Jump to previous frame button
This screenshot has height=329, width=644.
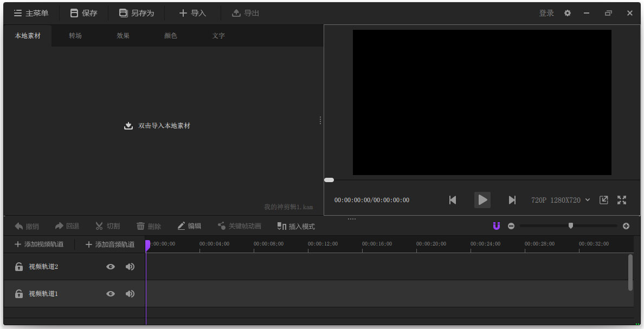pos(453,200)
